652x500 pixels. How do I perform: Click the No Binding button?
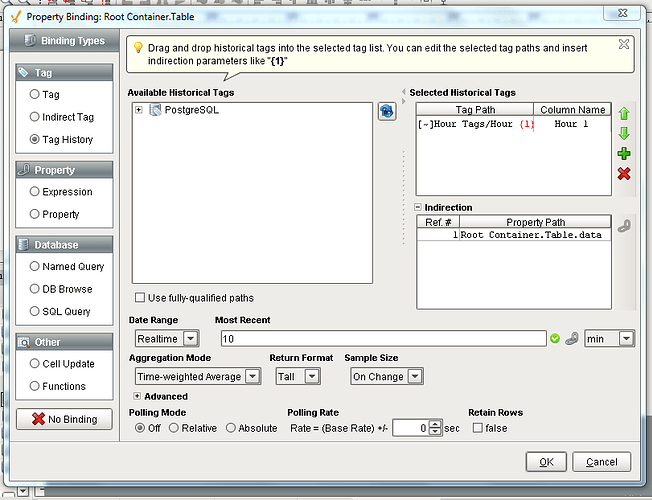(x=64, y=419)
